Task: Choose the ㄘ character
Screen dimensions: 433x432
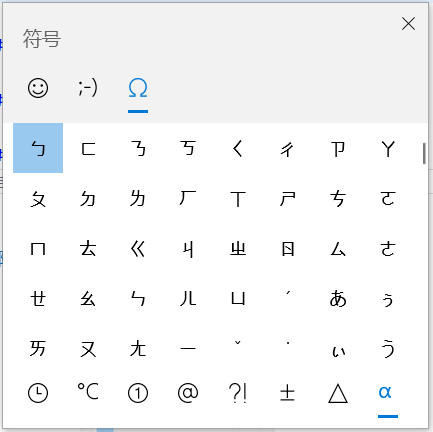Action: click(338, 198)
